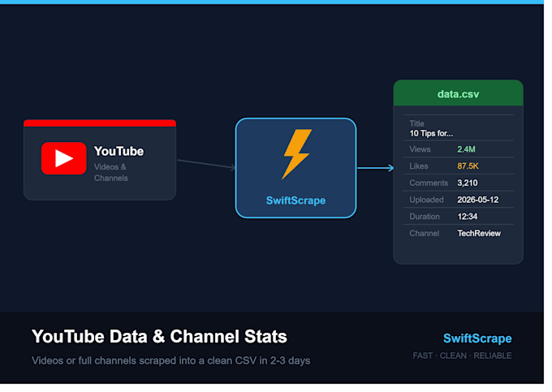
Task: Click the red YouTube play logo
Action: click(63, 158)
